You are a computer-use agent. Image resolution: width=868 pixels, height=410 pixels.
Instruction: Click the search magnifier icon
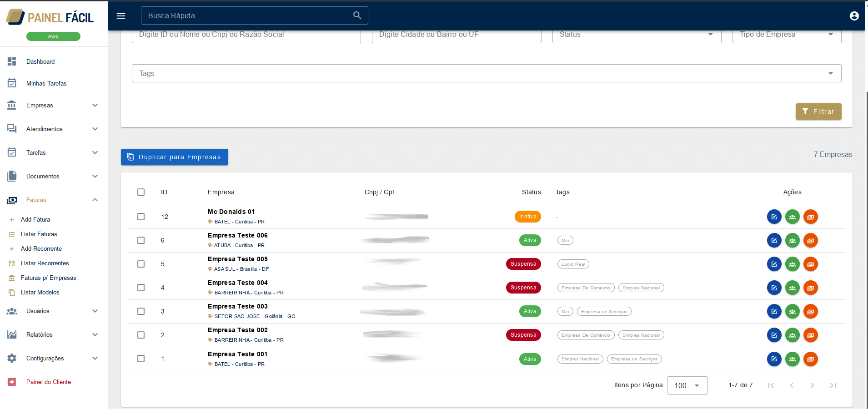(x=357, y=15)
